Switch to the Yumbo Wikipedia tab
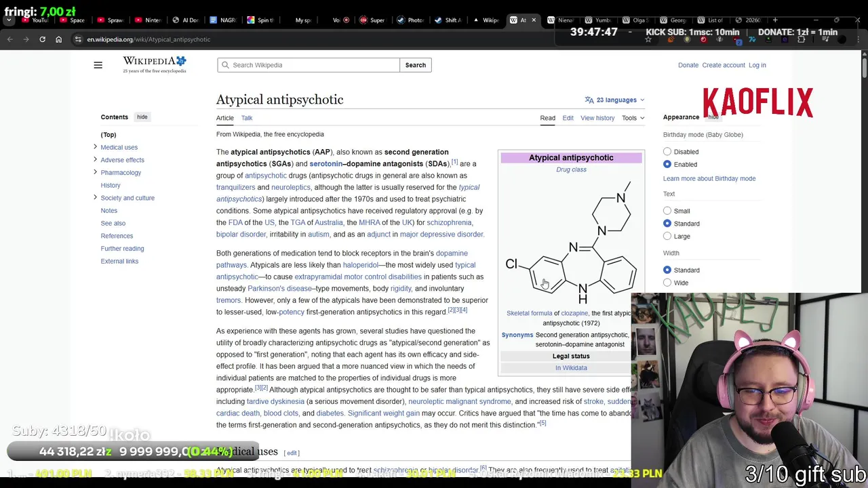Image resolution: width=868 pixels, height=488 pixels. pos(597,20)
